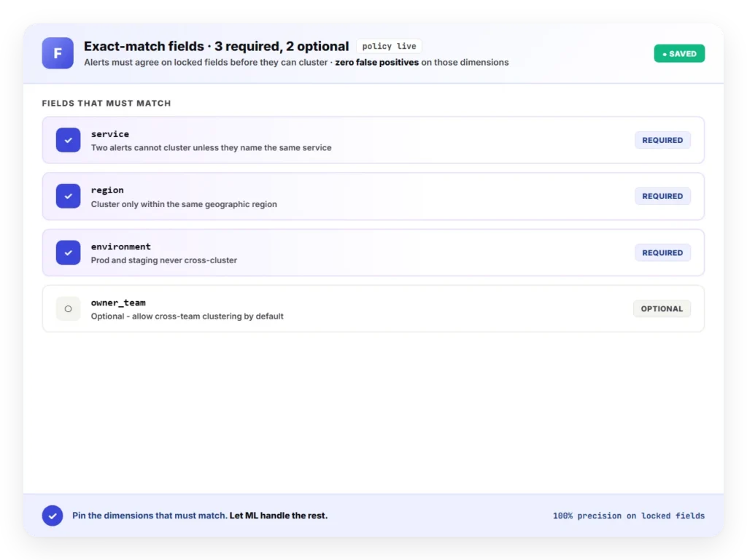
Task: Click the 'policy live' tag
Action: [390, 46]
